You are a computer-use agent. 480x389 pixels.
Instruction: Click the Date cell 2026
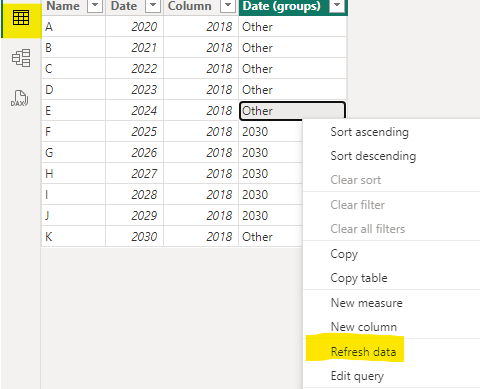(x=135, y=153)
